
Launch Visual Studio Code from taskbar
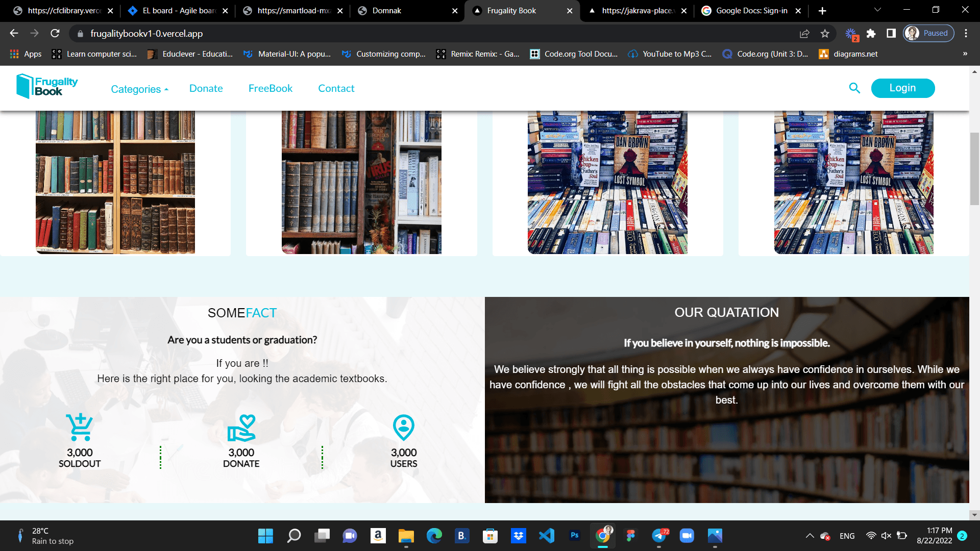coord(546,536)
